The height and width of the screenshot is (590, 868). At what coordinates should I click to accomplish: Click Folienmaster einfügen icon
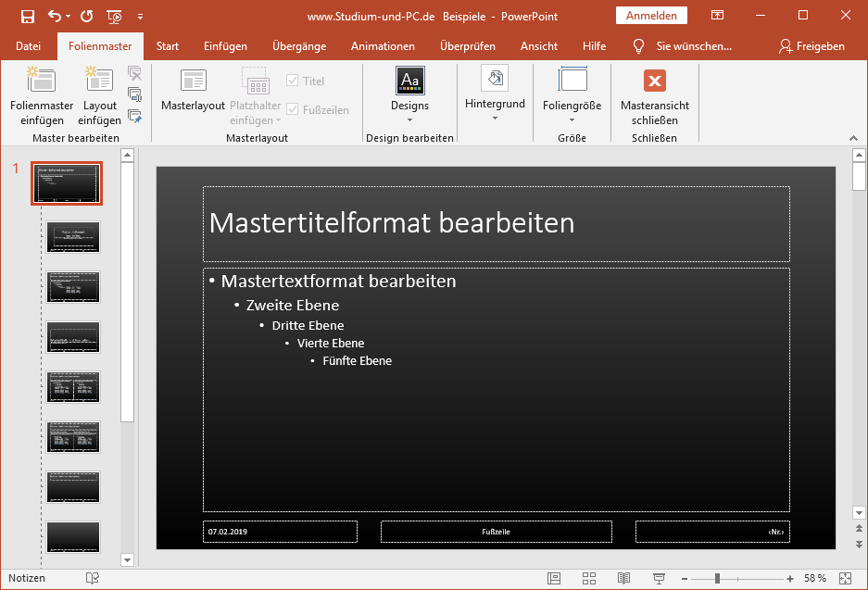pos(42,80)
